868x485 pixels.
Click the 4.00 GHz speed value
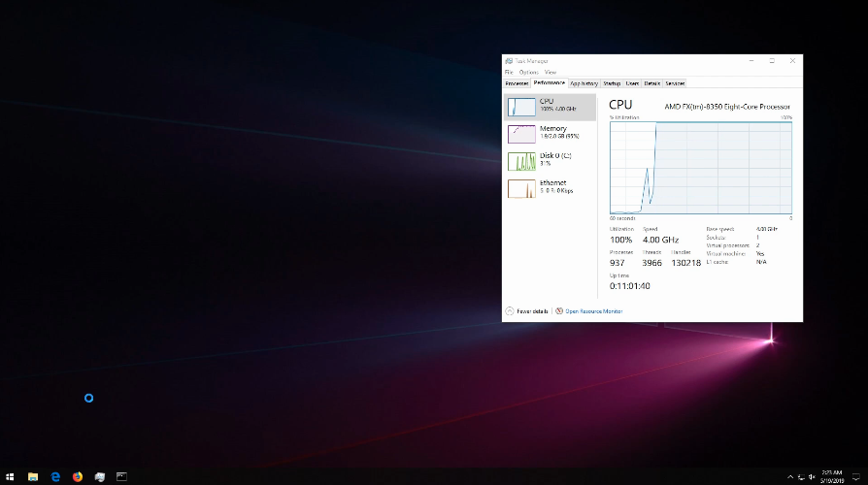click(660, 240)
